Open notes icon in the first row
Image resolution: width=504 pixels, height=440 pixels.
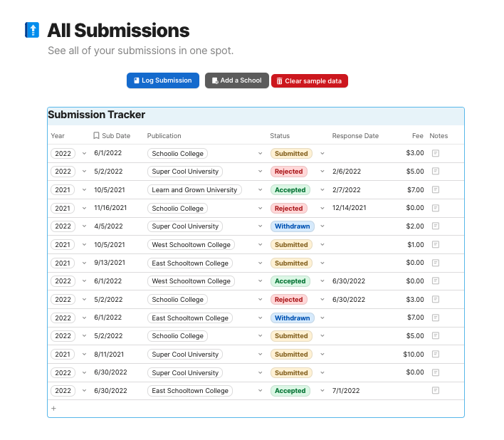click(436, 153)
